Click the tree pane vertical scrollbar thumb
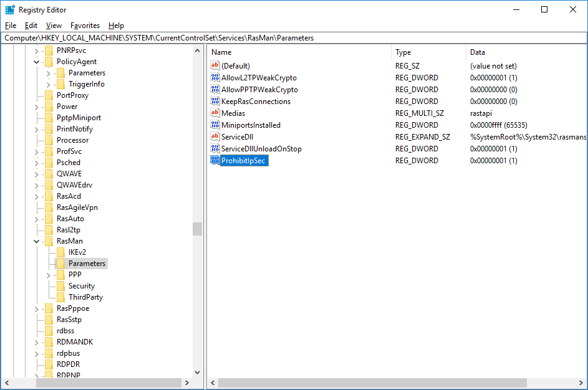 pyautogui.click(x=197, y=229)
